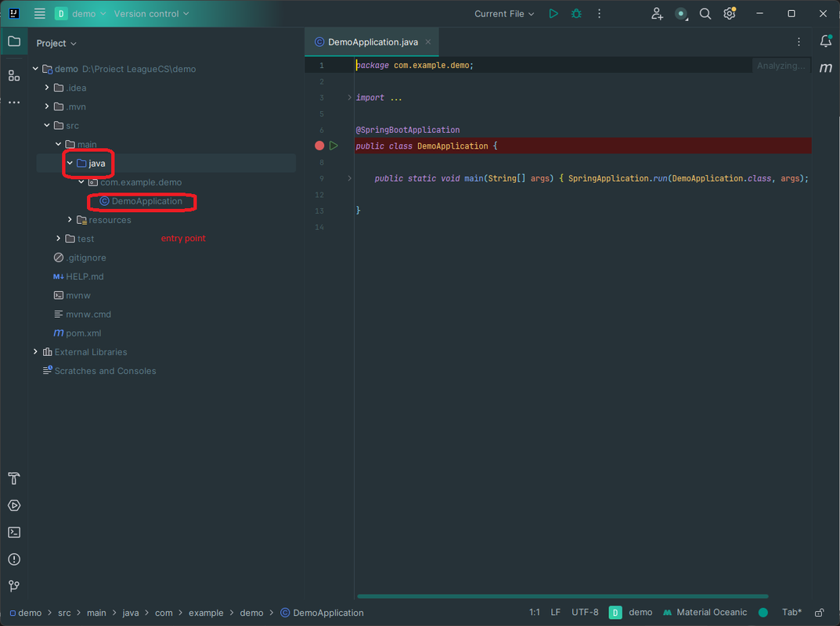The image size is (840, 626).
Task: Unfold the main method code block
Action: coord(349,178)
